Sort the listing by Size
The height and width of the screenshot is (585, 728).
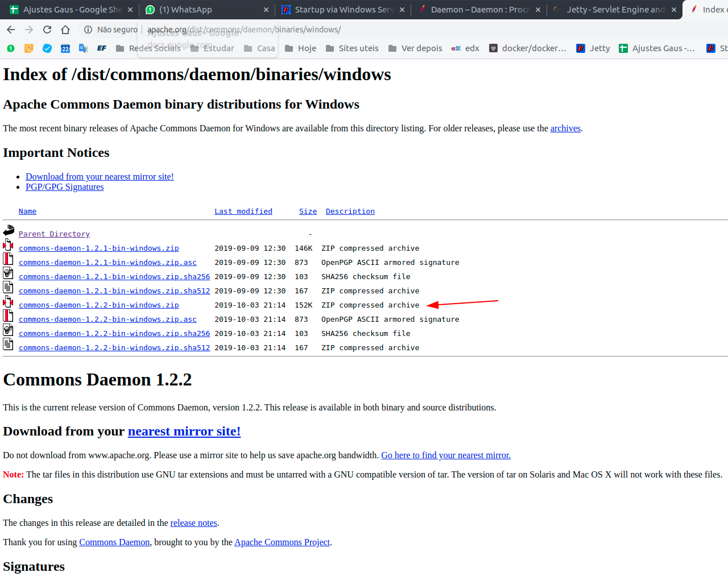(308, 211)
